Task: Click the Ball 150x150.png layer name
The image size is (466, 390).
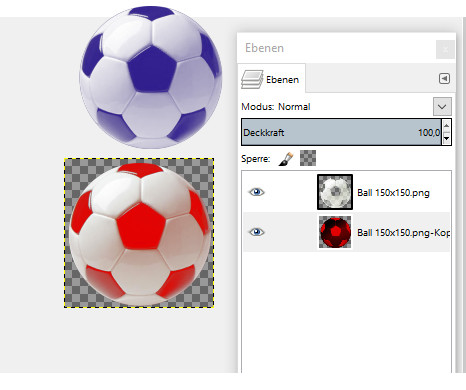Action: click(393, 193)
